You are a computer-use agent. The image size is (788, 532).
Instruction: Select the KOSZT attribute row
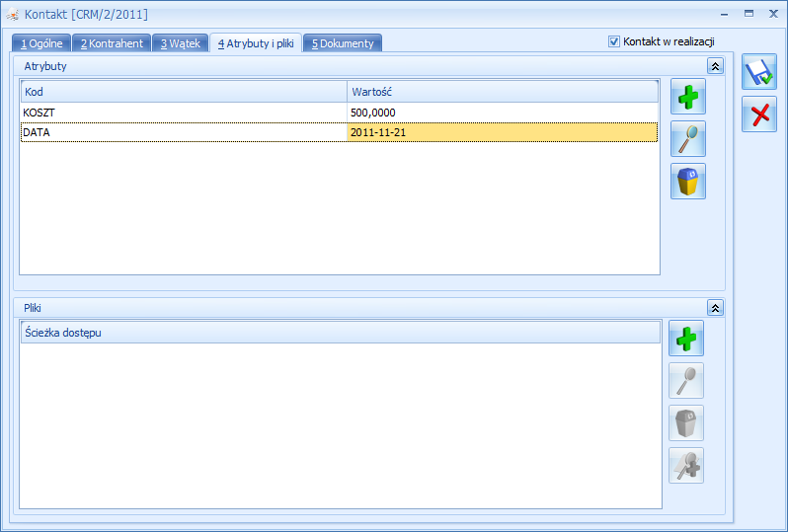coord(340,113)
